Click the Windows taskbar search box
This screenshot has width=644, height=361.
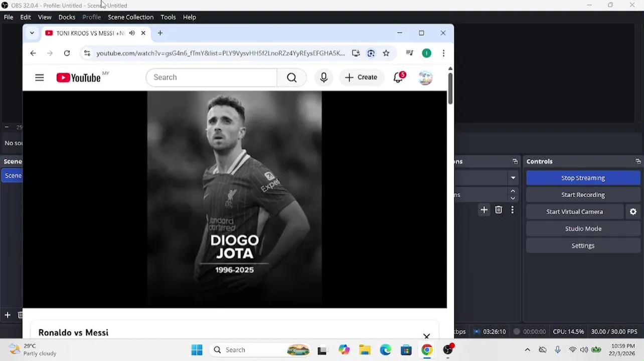tap(261, 350)
